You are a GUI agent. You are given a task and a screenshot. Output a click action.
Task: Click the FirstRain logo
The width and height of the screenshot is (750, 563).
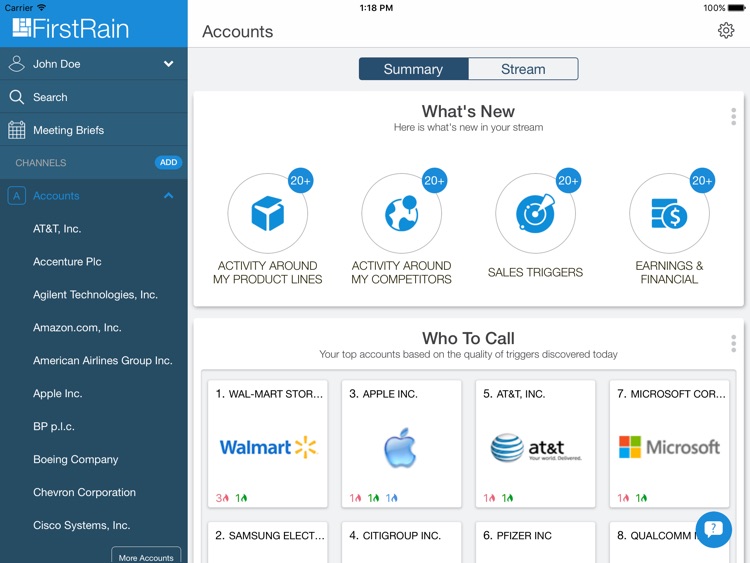[x=71, y=28]
